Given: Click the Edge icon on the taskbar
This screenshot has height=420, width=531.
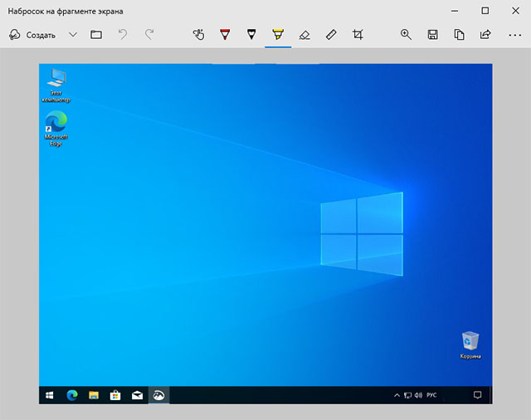Looking at the screenshot, I should [72, 395].
